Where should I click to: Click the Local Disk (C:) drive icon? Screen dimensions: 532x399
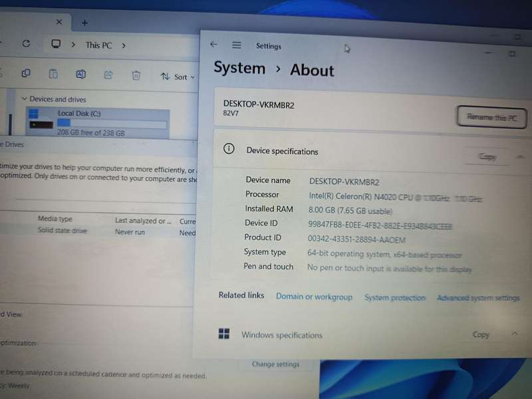[x=41, y=120]
